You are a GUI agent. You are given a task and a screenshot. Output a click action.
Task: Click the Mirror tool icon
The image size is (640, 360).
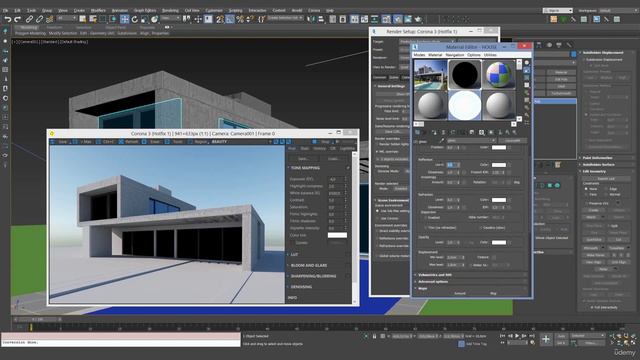click(x=311, y=19)
